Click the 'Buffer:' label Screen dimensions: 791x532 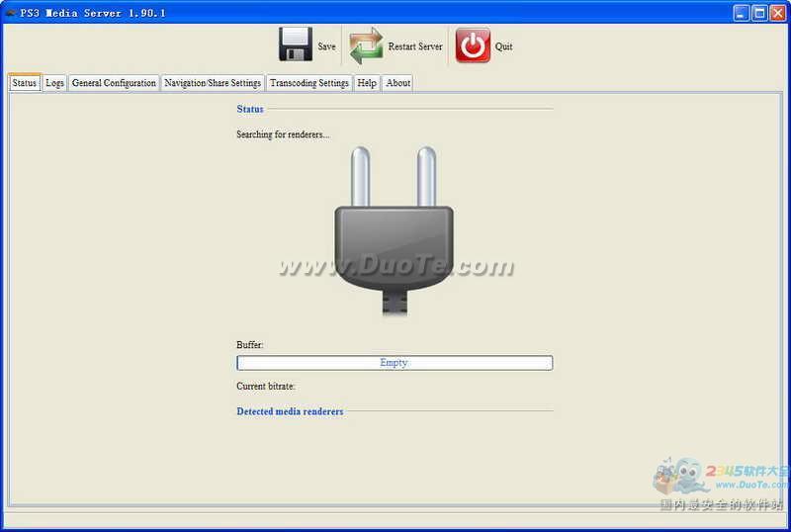[x=250, y=345]
